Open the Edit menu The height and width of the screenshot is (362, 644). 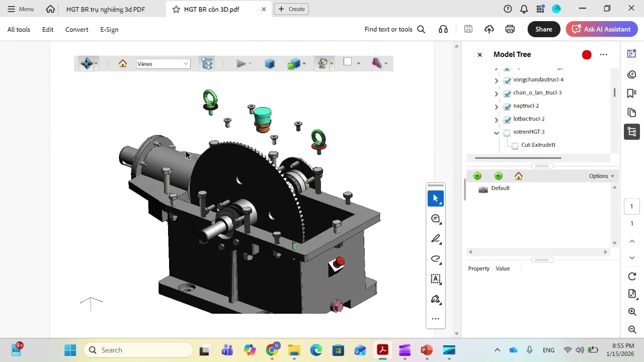pyautogui.click(x=48, y=30)
